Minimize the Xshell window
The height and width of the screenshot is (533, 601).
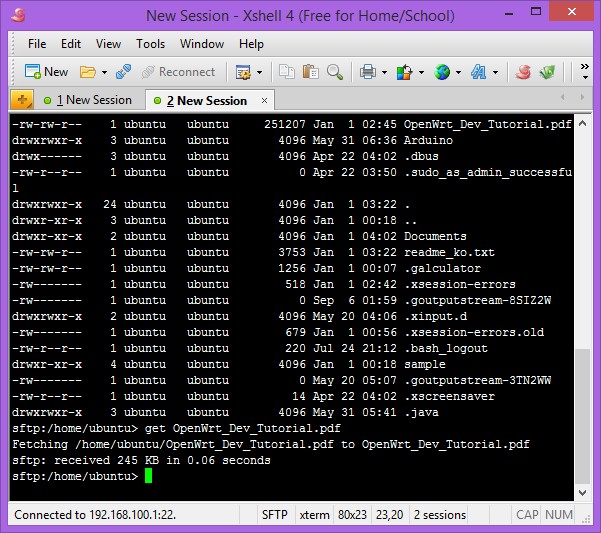(x=509, y=13)
